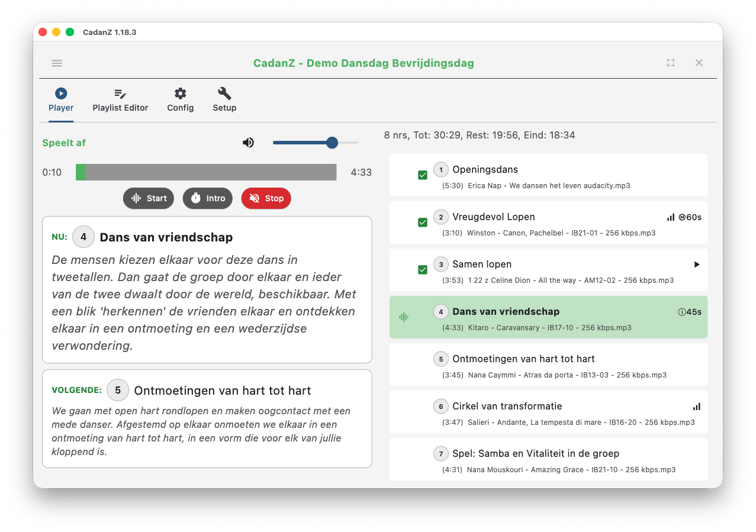Click the fullscreen expand icon

tap(670, 62)
